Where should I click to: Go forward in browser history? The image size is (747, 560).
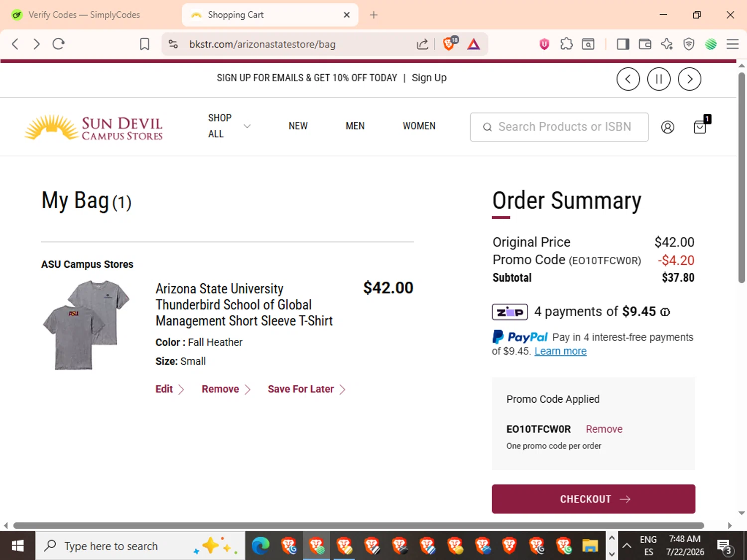(36, 44)
